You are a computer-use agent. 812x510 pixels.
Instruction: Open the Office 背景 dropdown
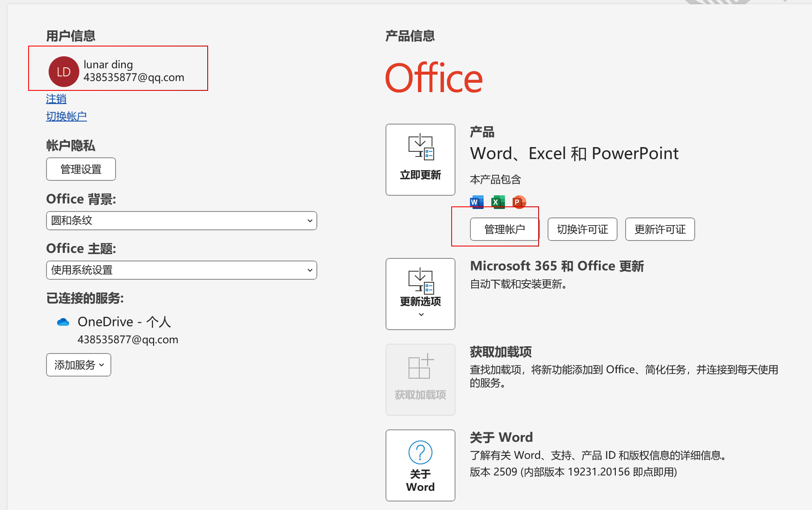pos(182,221)
